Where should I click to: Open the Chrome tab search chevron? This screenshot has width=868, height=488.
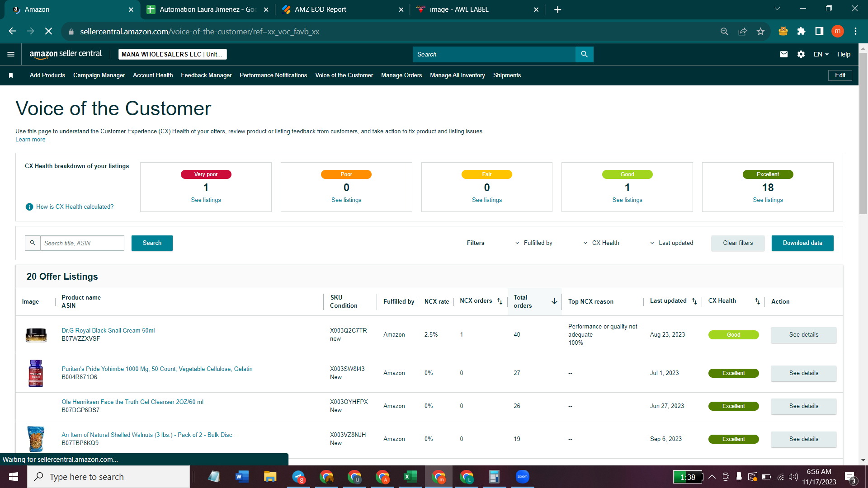click(x=777, y=9)
